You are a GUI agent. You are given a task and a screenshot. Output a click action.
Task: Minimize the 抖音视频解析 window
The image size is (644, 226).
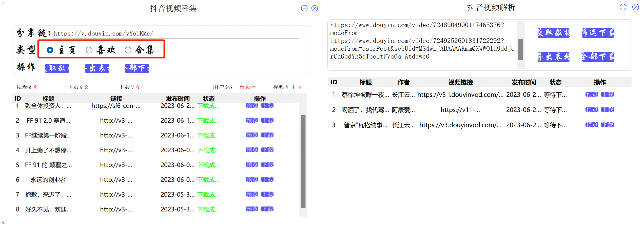pos(623,7)
